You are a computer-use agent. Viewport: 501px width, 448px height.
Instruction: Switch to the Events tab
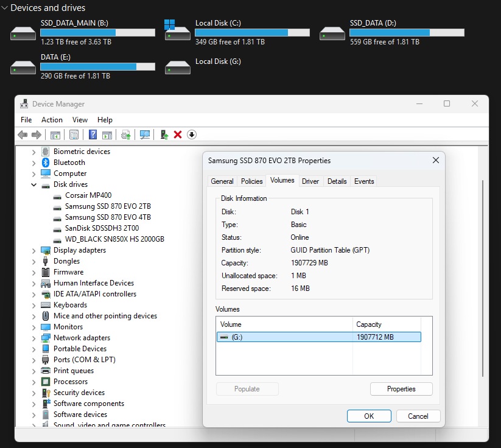point(364,181)
